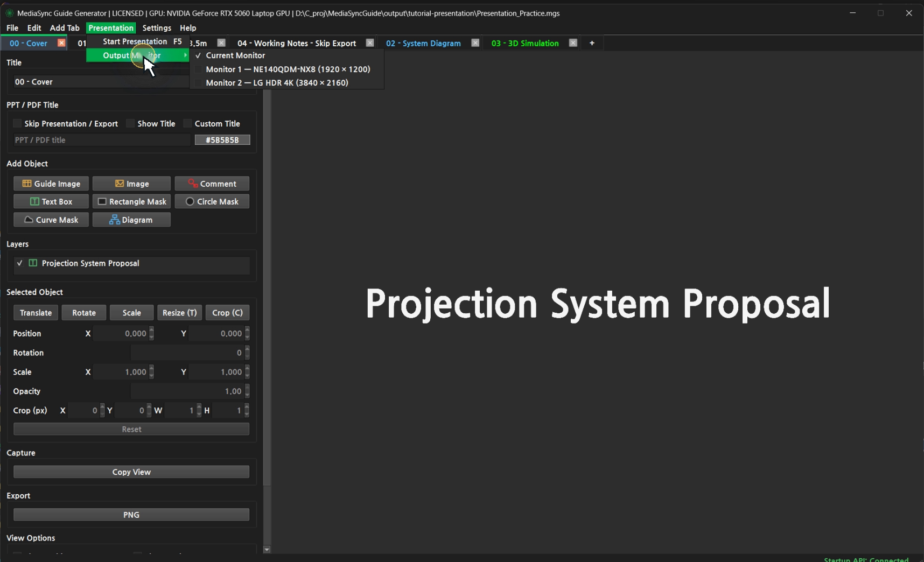Click the text box icon of the Projection System Proposal layer
924x562 pixels.
(33, 263)
